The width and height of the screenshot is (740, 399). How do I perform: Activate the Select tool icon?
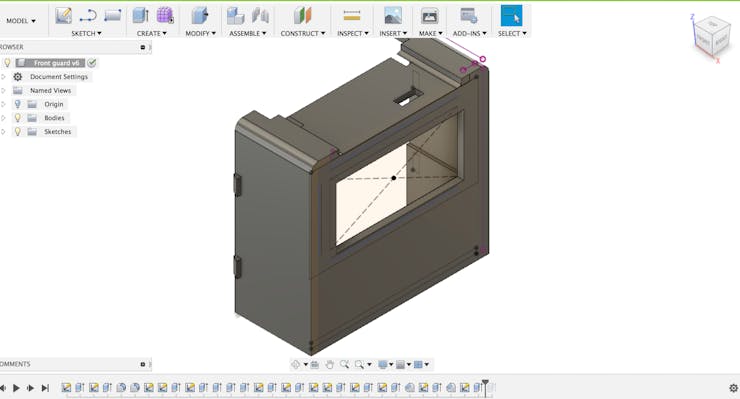(x=512, y=16)
